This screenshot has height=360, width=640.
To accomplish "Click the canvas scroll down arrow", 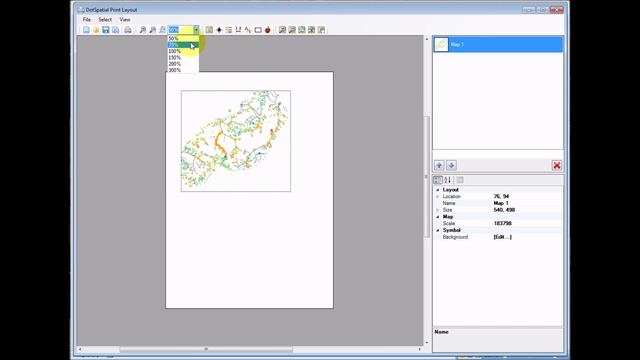I will (x=427, y=342).
